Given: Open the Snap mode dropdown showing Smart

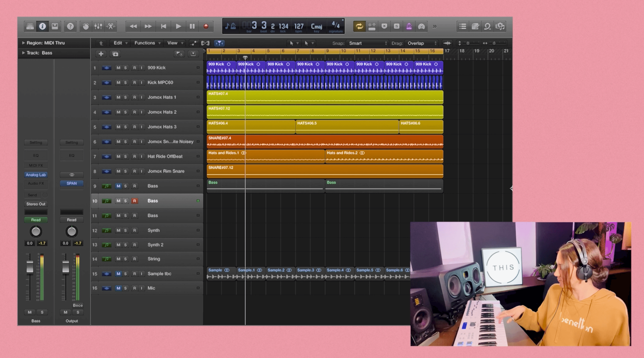Looking at the screenshot, I should tap(368, 43).
